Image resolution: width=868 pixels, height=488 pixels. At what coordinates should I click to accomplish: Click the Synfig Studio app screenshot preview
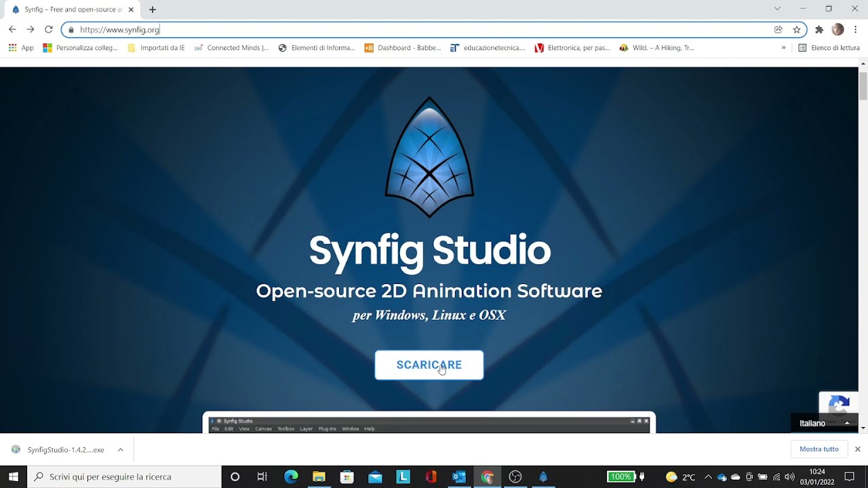pos(429,422)
